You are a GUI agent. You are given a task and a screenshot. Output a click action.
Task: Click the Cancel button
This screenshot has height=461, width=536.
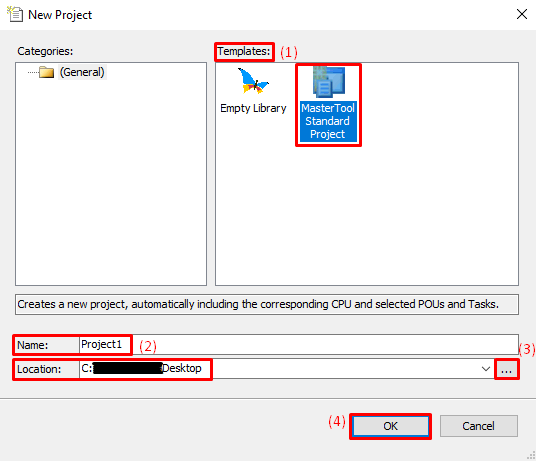tap(479, 426)
